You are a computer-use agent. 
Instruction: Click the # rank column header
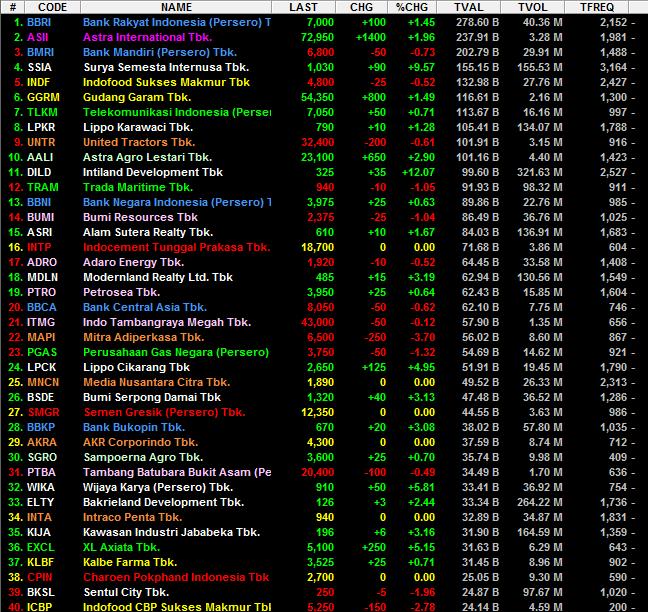[13, 7]
